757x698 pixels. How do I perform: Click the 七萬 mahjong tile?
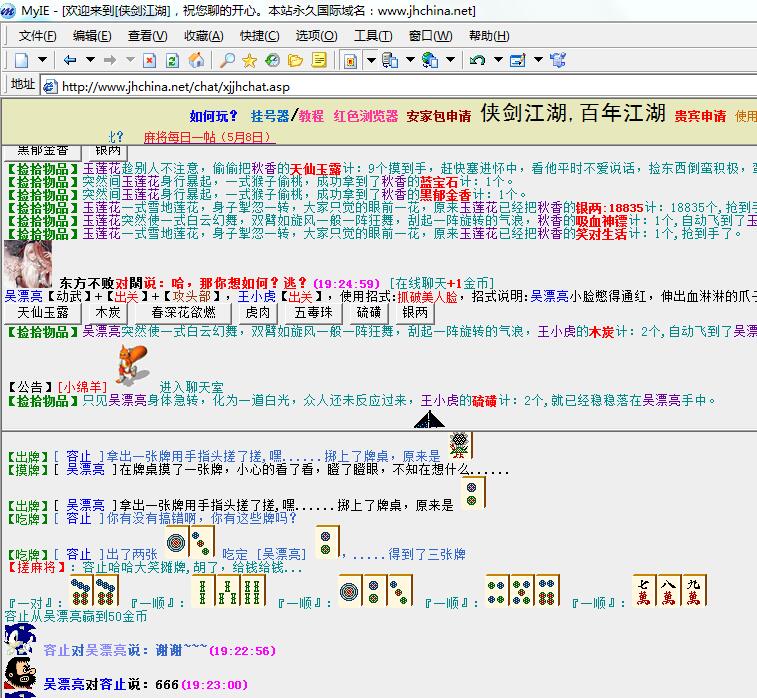coord(644,590)
